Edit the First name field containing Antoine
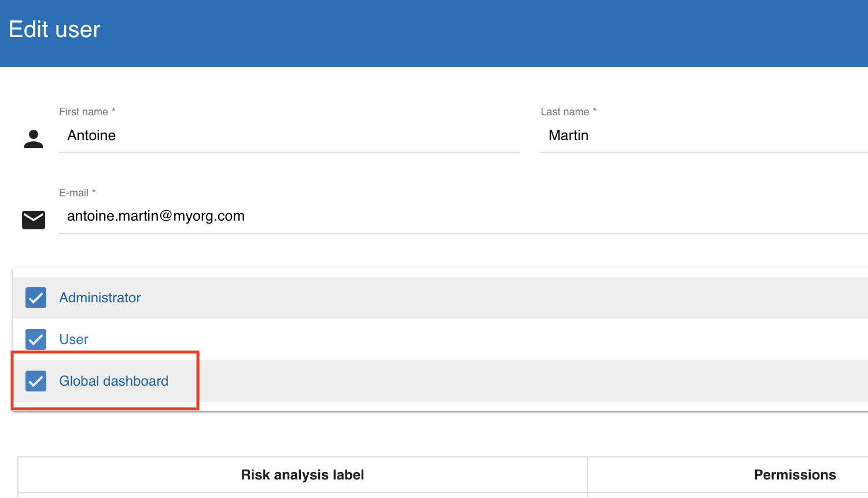Image resolution: width=868 pixels, height=498 pixels. (x=289, y=136)
